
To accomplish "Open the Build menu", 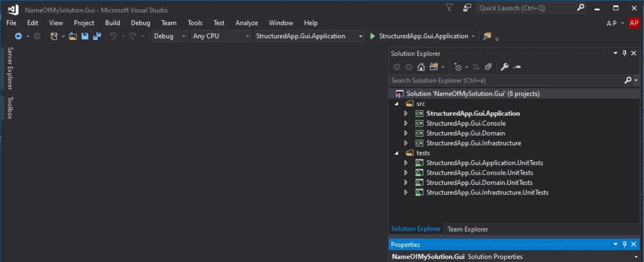I will pos(112,23).
